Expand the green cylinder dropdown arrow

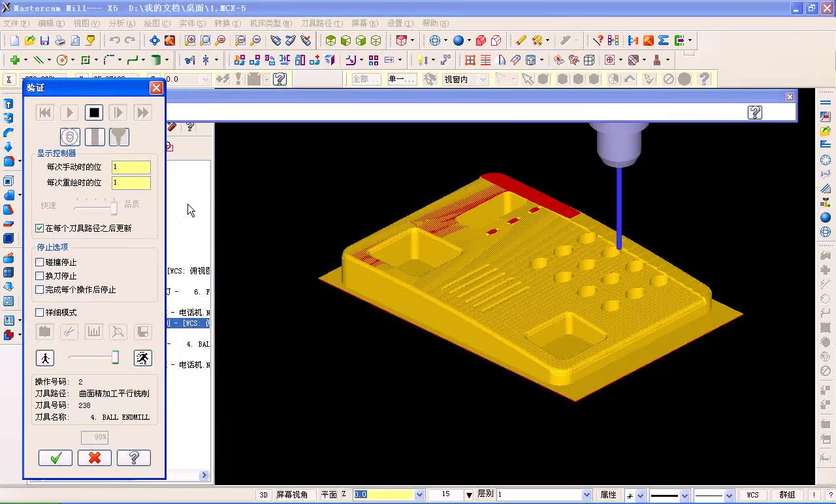click(167, 60)
